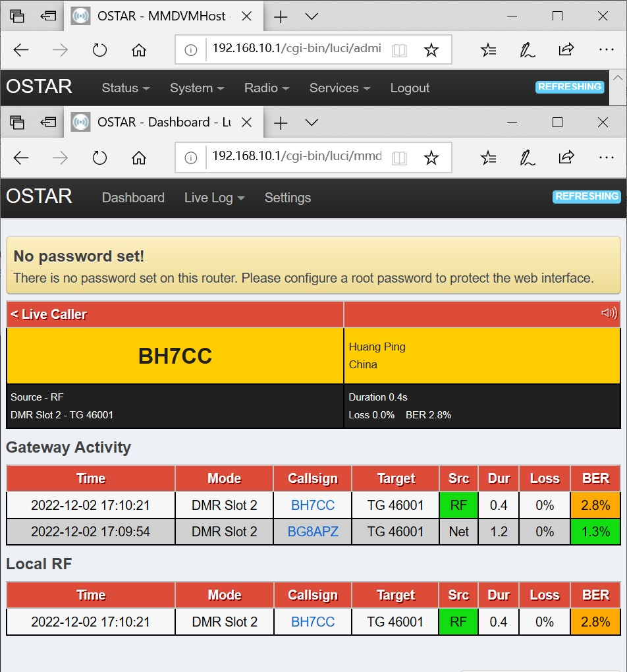Click the Logout link
The image size is (627, 672).
click(x=409, y=88)
